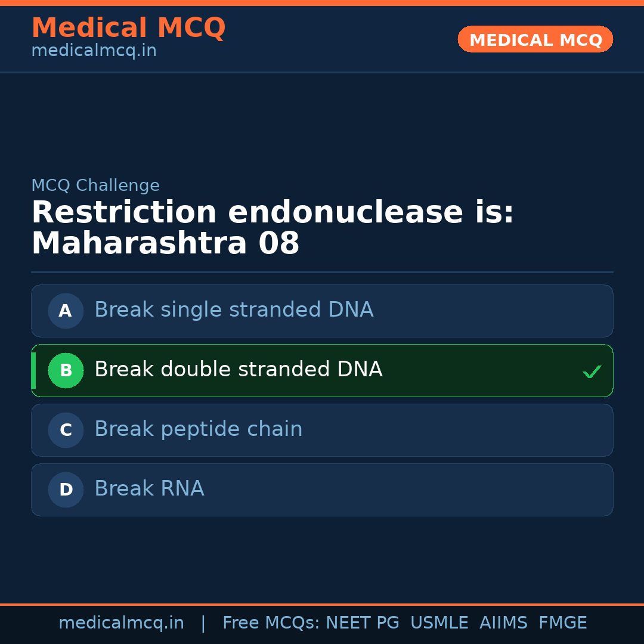Select answer "Break double stranded DNA"

238,370
